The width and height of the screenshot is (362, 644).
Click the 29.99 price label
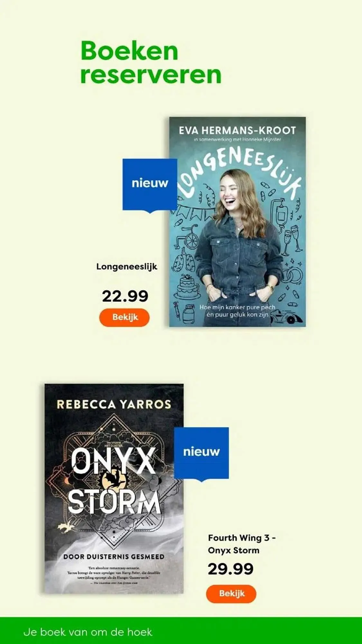(x=230, y=569)
